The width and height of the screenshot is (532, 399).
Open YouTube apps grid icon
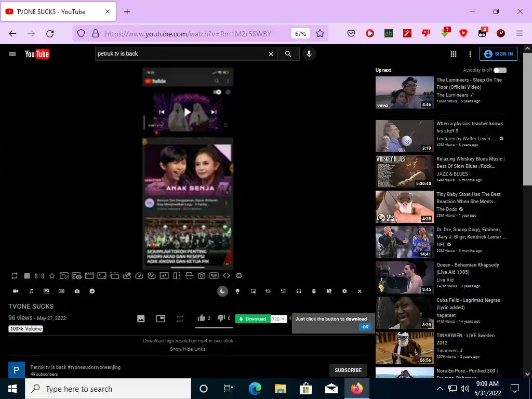453,54
